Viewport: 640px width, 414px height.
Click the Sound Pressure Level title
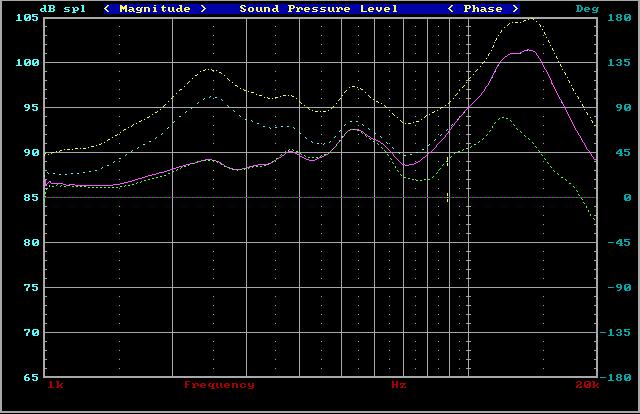[318, 9]
